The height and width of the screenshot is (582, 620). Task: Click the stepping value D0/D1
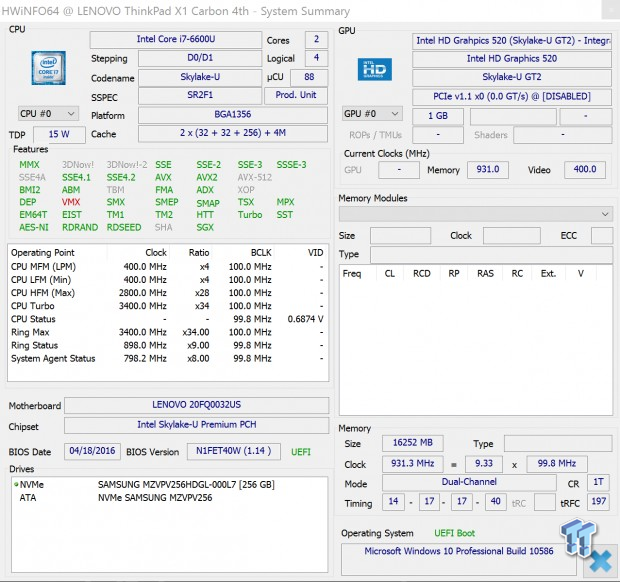pyautogui.click(x=200, y=58)
